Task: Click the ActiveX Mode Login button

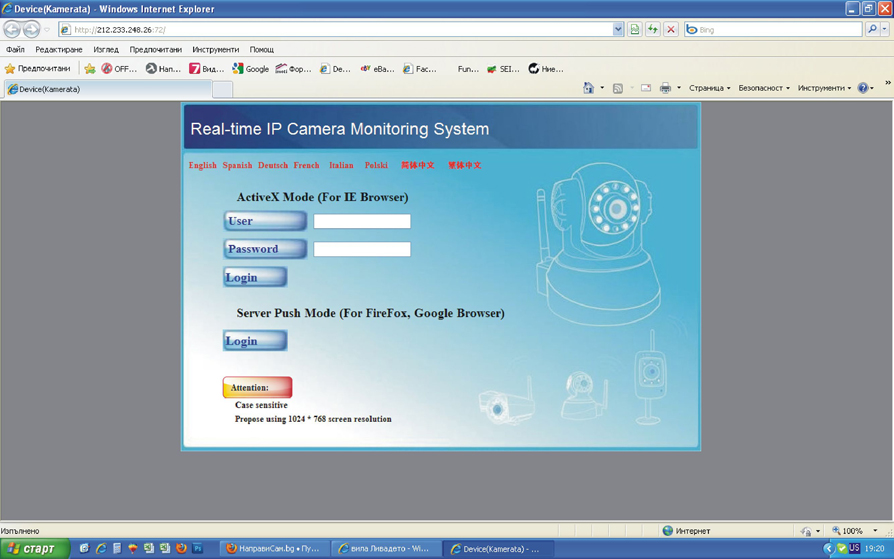Action: 255,277
